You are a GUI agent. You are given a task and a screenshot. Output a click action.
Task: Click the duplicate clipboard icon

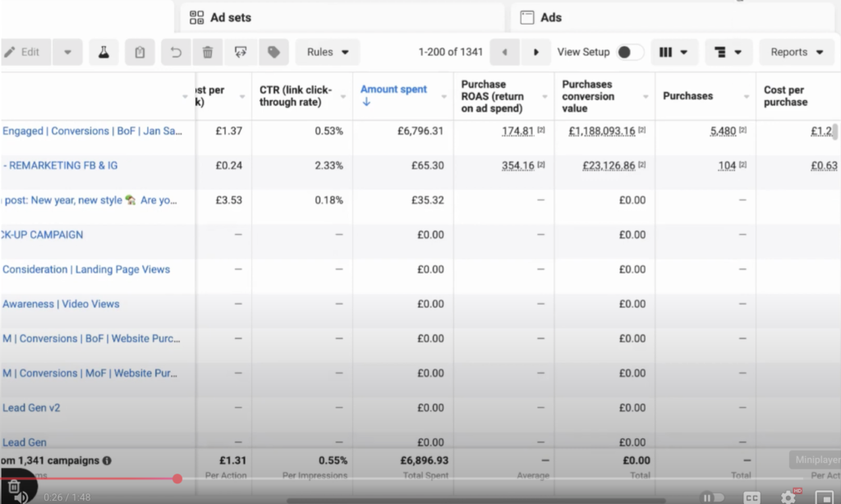tap(140, 52)
